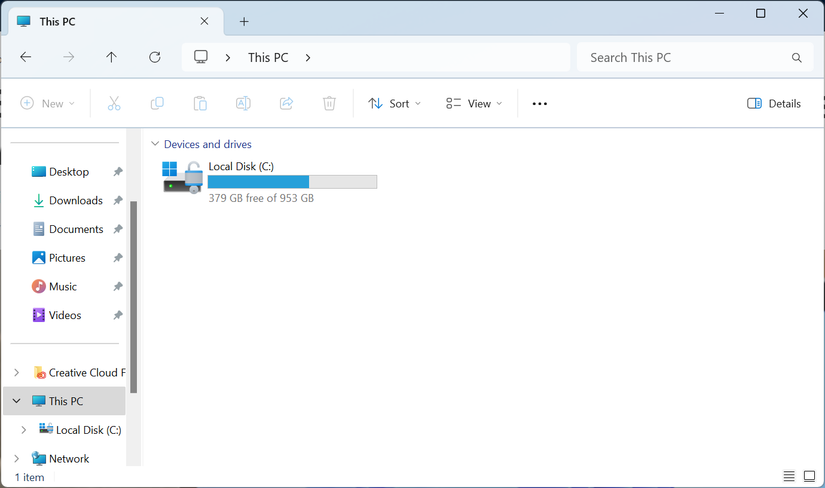Click the Cut scissors icon

point(114,103)
